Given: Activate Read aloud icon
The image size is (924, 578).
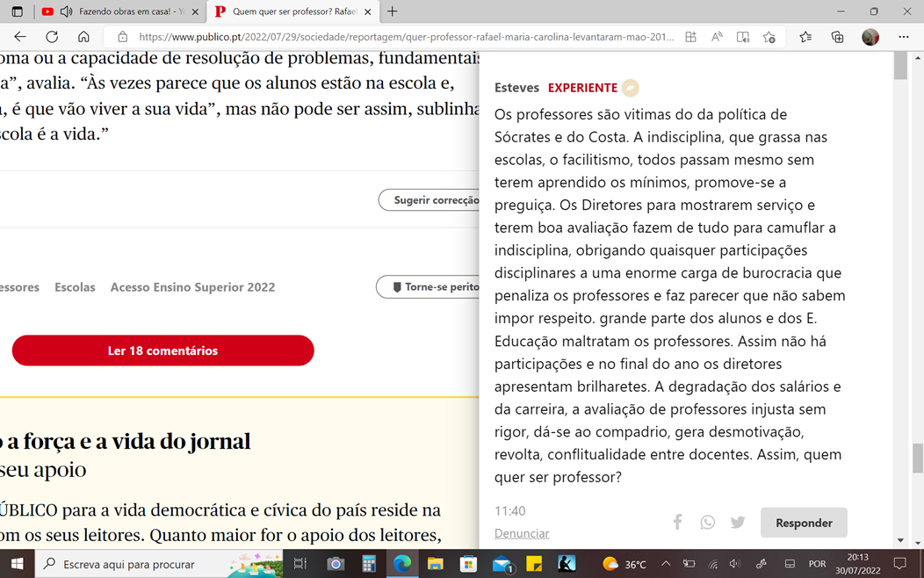Looking at the screenshot, I should (717, 37).
